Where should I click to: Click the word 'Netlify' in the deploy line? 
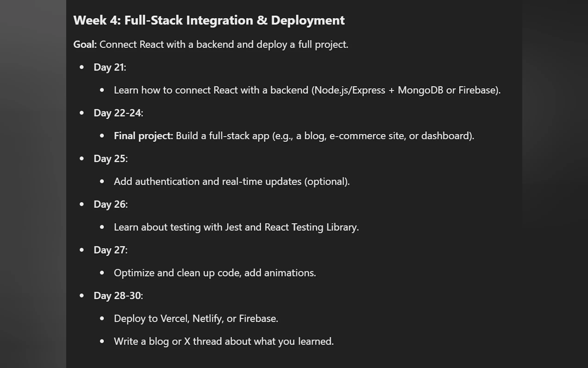pos(208,319)
